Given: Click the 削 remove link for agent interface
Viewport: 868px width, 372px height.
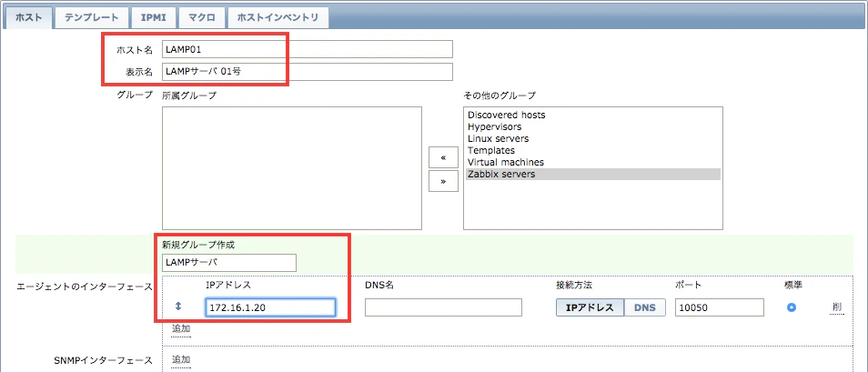Looking at the screenshot, I should pos(836,307).
